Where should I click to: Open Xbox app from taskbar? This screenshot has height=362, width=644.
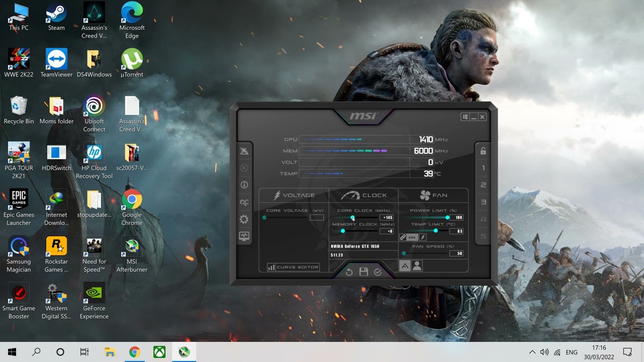[x=159, y=352]
